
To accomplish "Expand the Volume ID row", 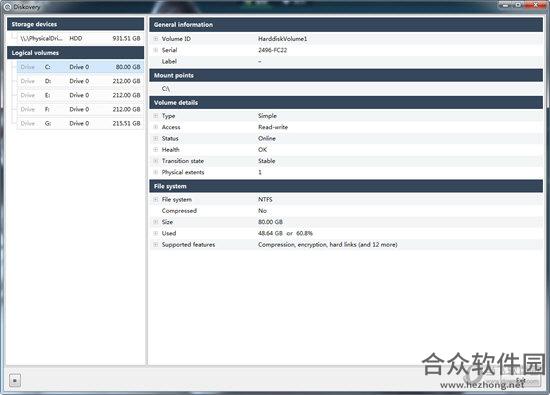I will pyautogui.click(x=156, y=39).
